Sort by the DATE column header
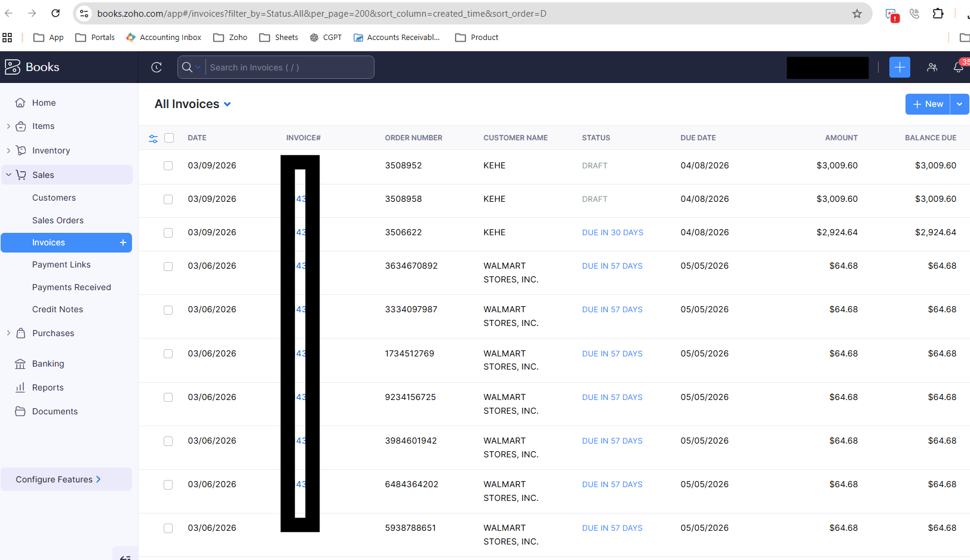 (197, 138)
